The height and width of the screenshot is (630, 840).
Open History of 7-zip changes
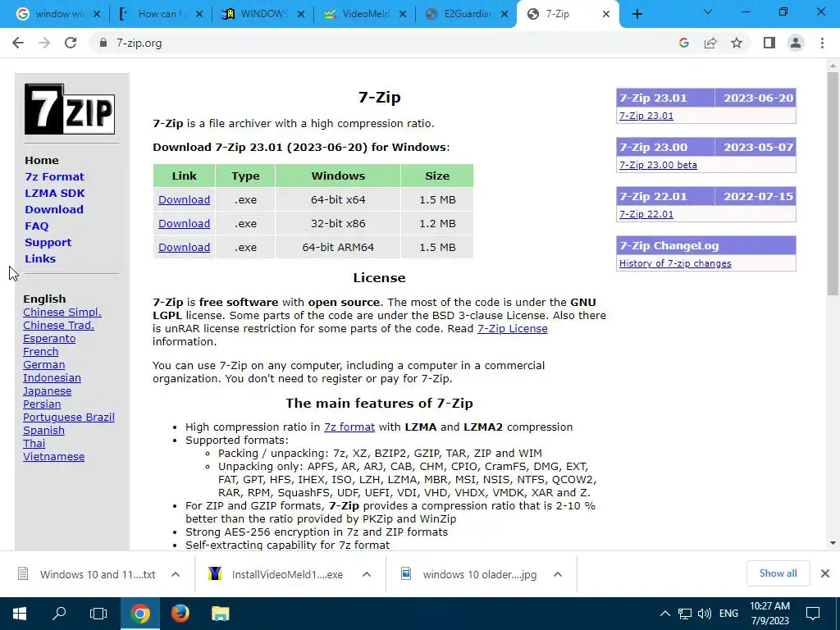coord(675,263)
